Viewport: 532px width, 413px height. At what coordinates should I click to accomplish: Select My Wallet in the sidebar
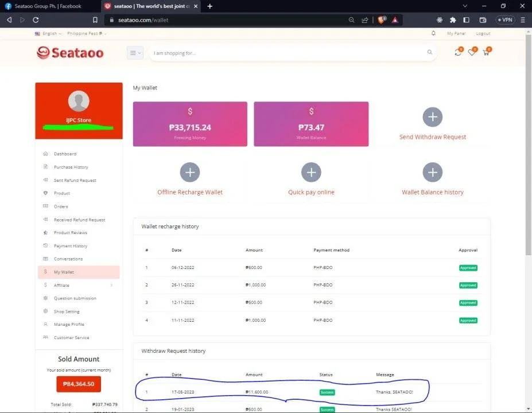pyautogui.click(x=79, y=272)
